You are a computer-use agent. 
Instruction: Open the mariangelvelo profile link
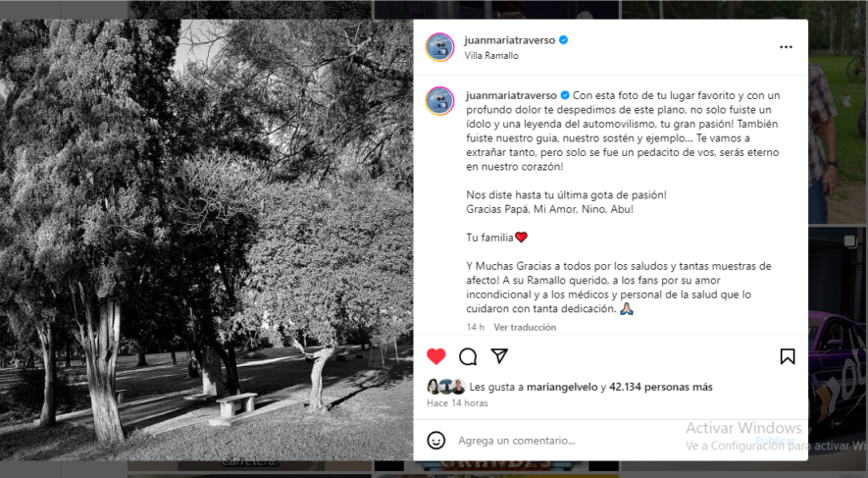click(x=562, y=387)
